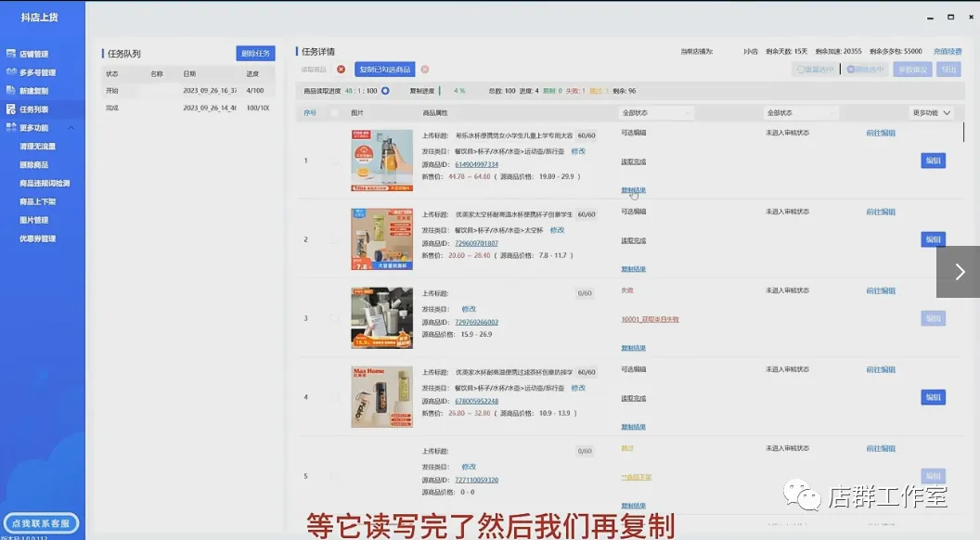The height and width of the screenshot is (540, 980).
Task: Tick the checkbox for product row 3
Action: (335, 318)
